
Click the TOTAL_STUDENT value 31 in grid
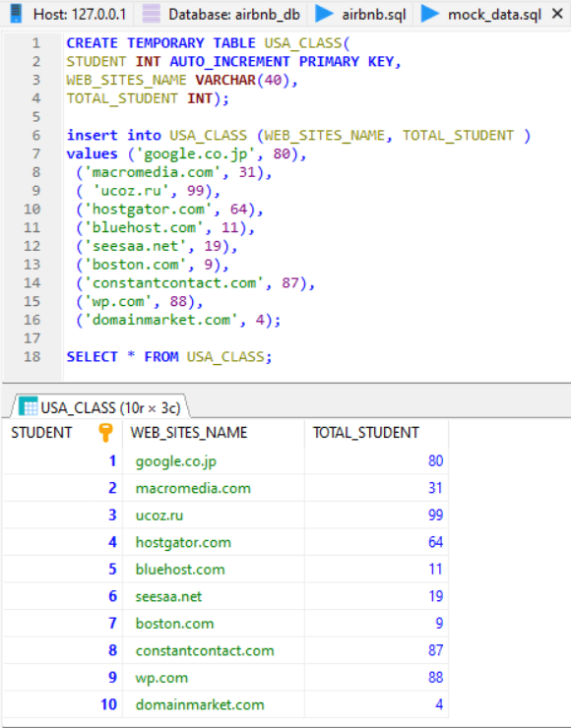click(377, 488)
